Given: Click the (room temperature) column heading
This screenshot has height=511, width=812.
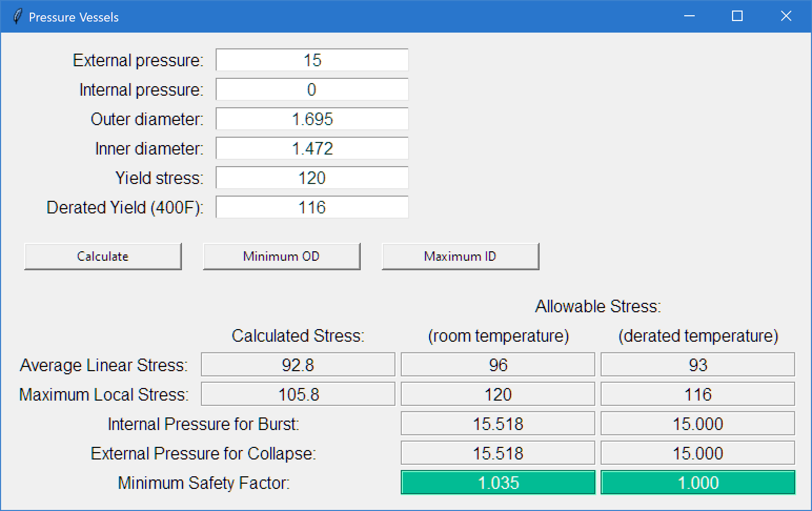Looking at the screenshot, I should click(x=499, y=336).
